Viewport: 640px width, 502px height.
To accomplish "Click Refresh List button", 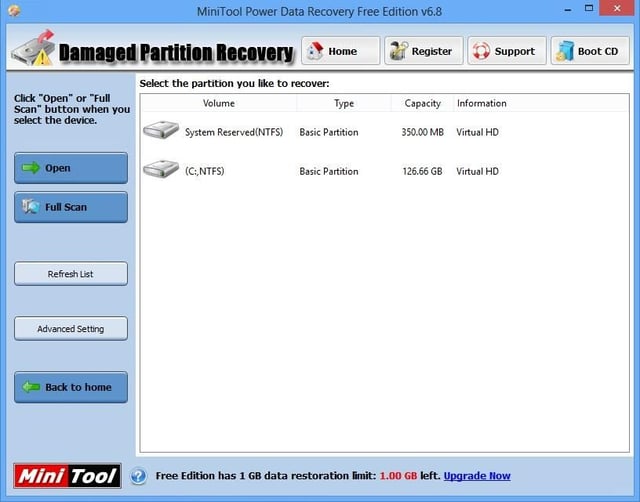I will point(71,273).
